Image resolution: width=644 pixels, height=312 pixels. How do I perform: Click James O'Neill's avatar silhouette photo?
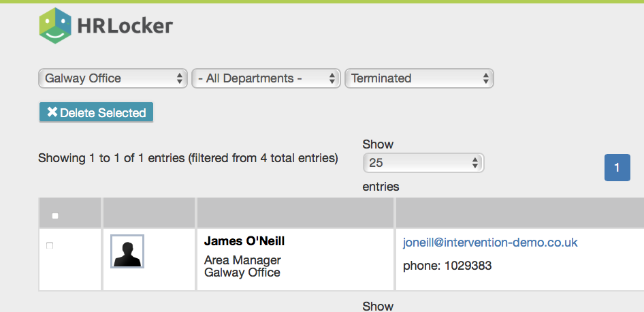coord(127,251)
